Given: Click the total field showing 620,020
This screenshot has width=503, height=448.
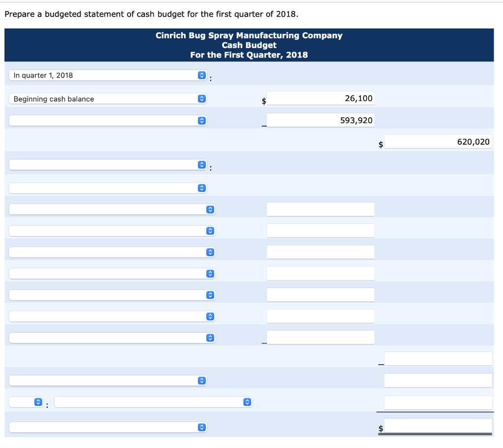Looking at the screenshot, I should point(438,142).
